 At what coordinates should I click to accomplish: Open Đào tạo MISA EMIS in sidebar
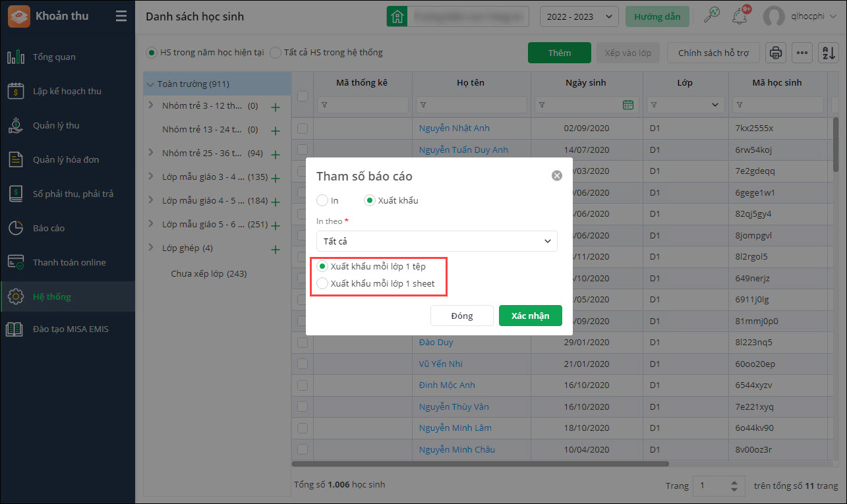click(67, 329)
